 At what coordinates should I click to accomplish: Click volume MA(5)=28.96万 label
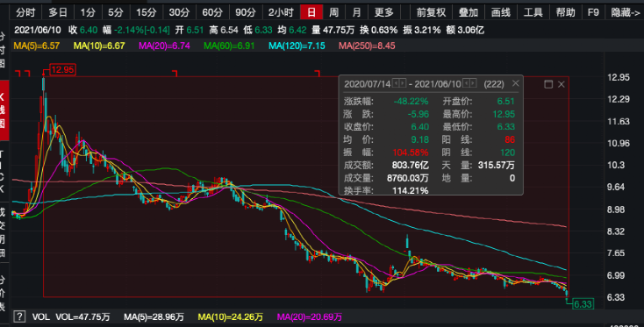[x=154, y=317]
